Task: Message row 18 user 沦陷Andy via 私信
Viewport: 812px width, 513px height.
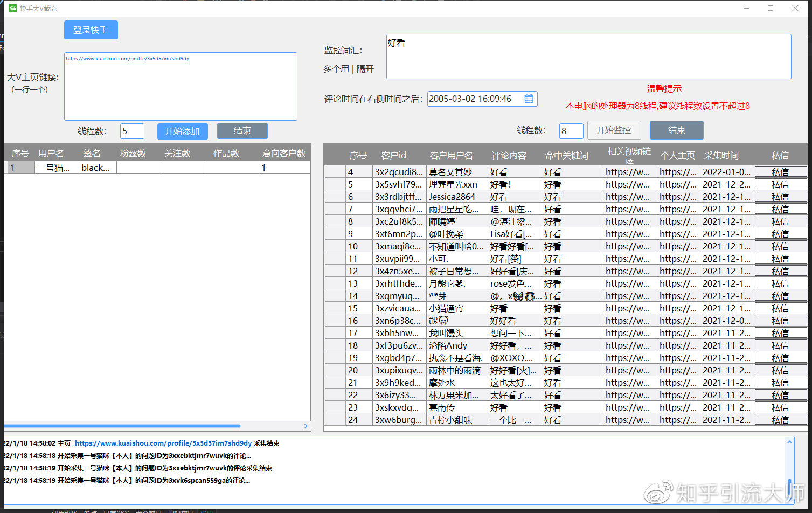Action: 780,345
